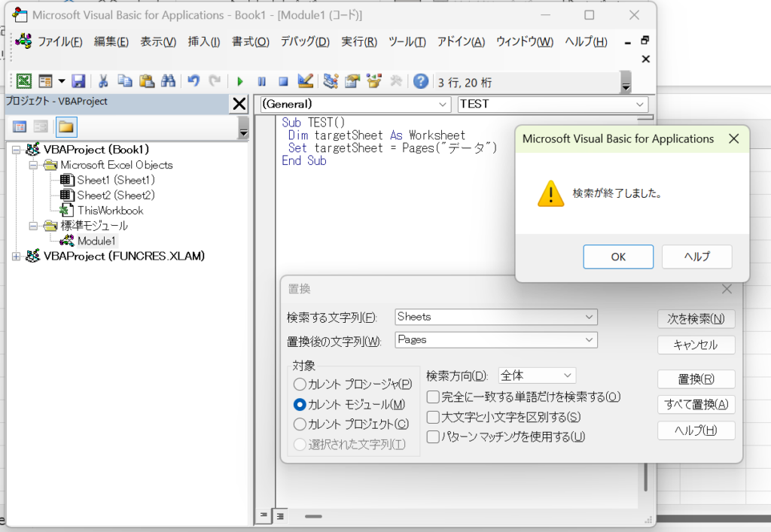The image size is (771, 532).
Task: Click すべて置換 button
Action: (696, 405)
